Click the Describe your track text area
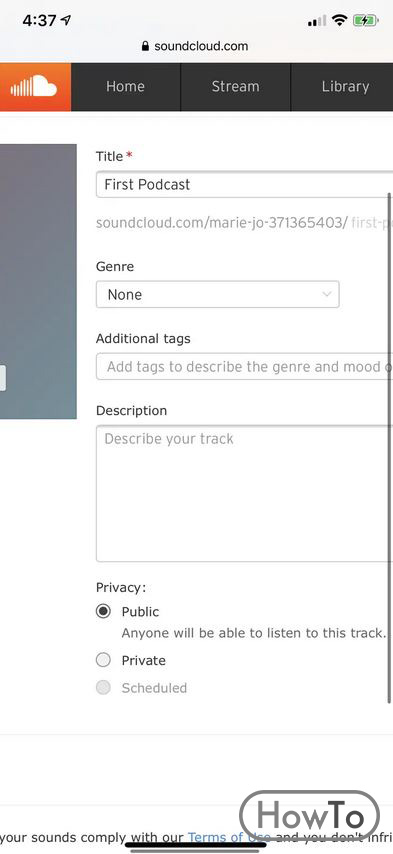 coord(244,493)
